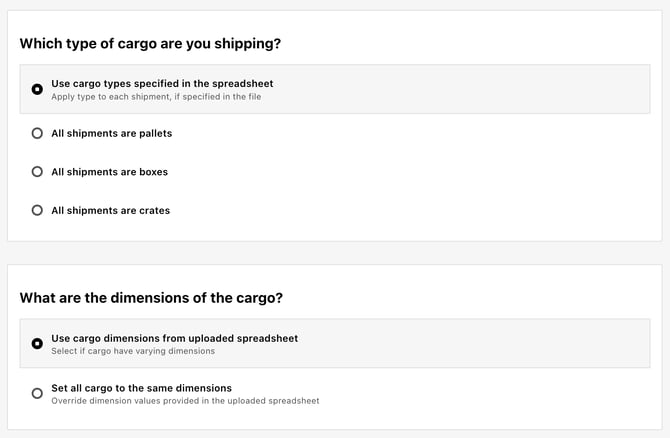Click 'What are the dimensions of the cargo?' heading

[x=151, y=298]
